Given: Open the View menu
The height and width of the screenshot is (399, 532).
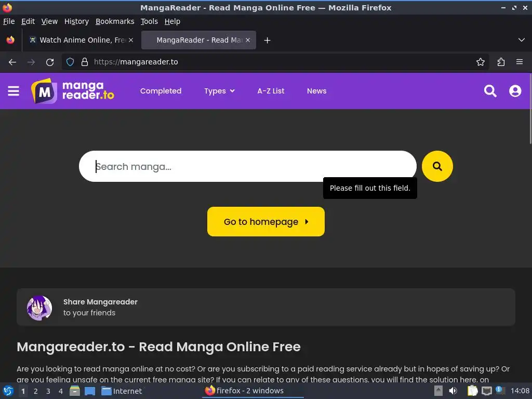Looking at the screenshot, I should 49,21.
